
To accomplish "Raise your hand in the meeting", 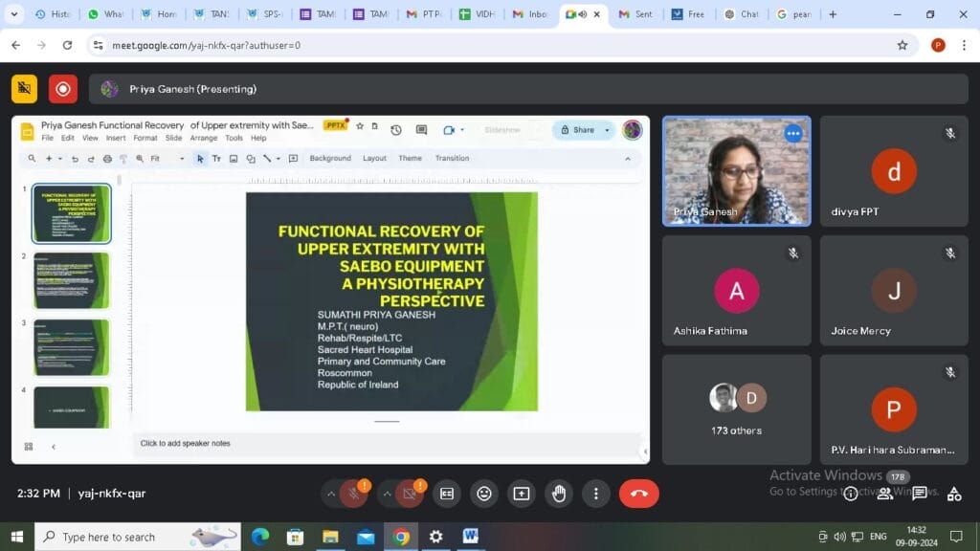I will [559, 494].
